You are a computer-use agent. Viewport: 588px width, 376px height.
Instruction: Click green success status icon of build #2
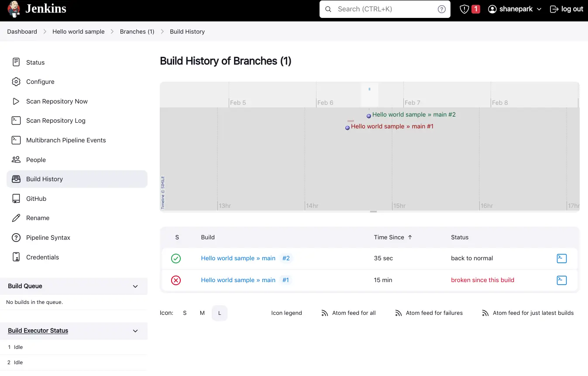(x=176, y=259)
